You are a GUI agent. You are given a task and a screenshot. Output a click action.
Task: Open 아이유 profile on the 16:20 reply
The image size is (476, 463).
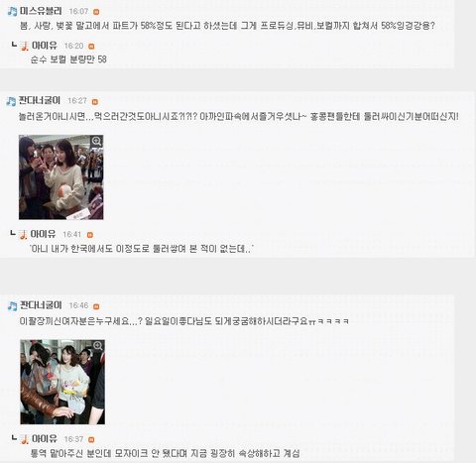pos(45,46)
